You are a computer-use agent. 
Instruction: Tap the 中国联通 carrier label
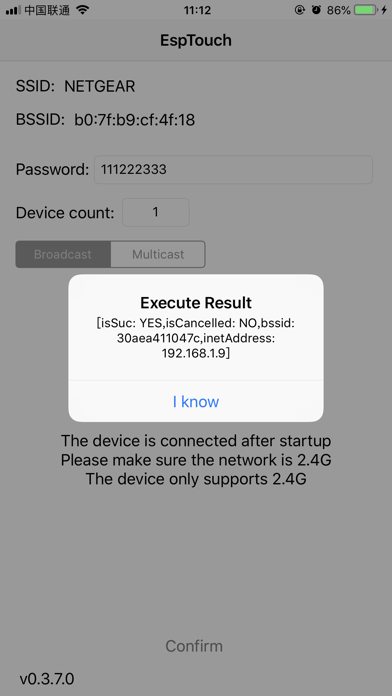47,10
